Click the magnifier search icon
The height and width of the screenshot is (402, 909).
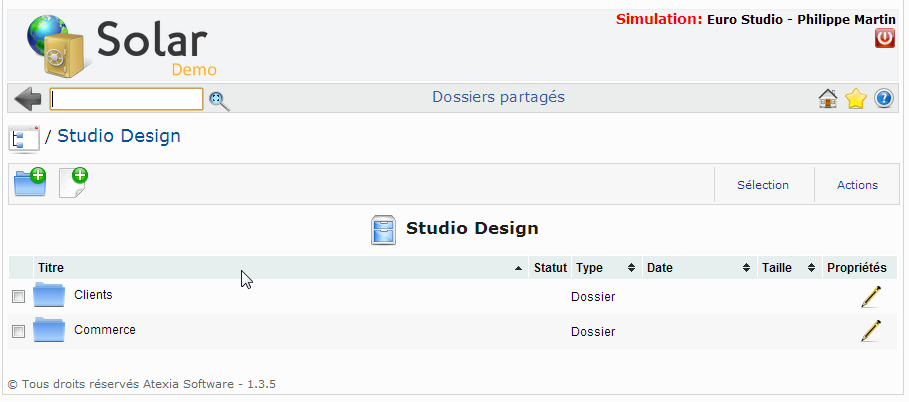[219, 101]
